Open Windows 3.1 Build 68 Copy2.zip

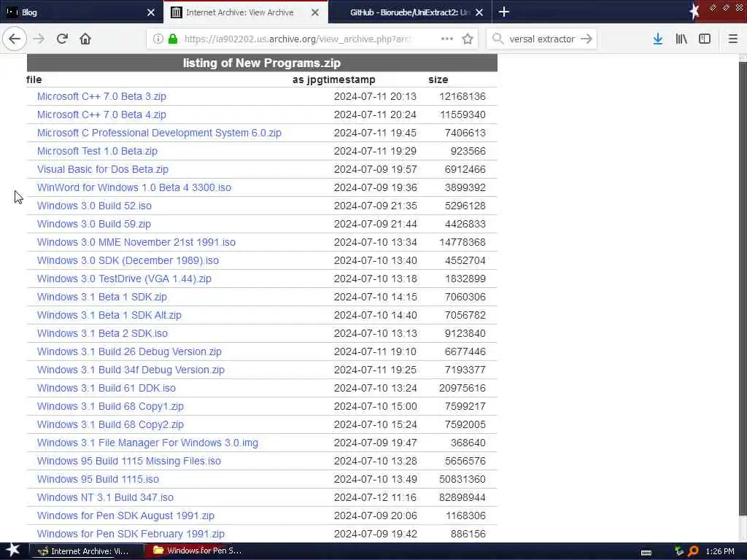[110, 424]
